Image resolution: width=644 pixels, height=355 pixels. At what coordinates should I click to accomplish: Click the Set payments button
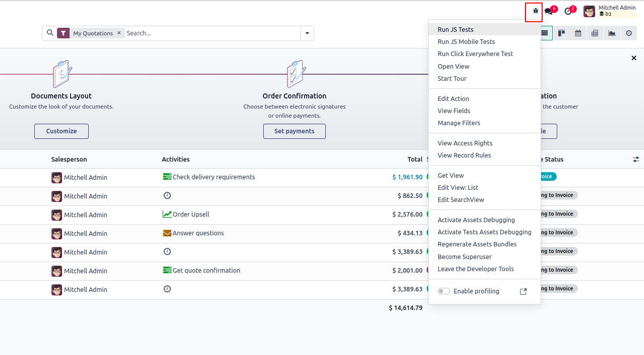[294, 131]
